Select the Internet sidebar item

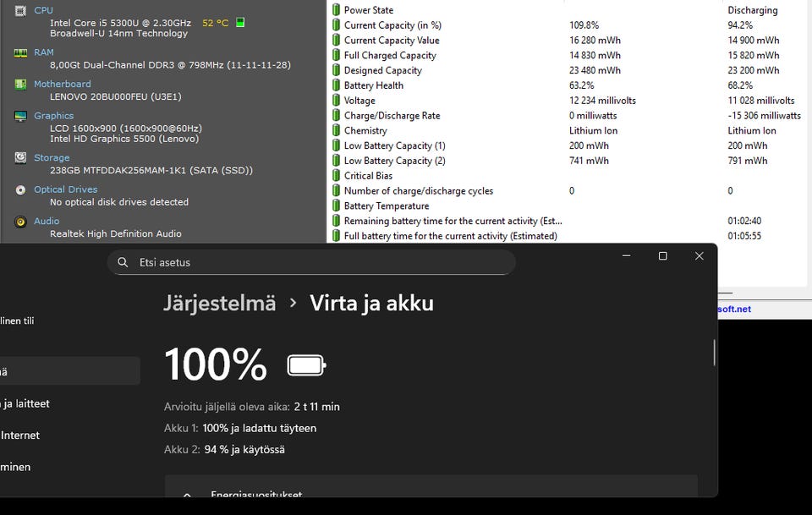[x=19, y=436]
